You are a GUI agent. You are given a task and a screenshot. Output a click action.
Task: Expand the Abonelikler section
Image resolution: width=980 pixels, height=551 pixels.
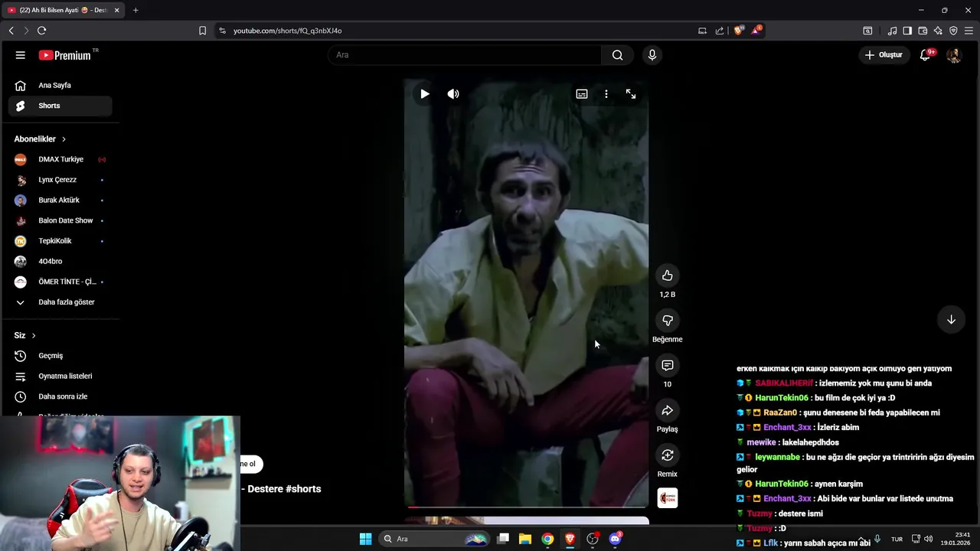[40, 139]
